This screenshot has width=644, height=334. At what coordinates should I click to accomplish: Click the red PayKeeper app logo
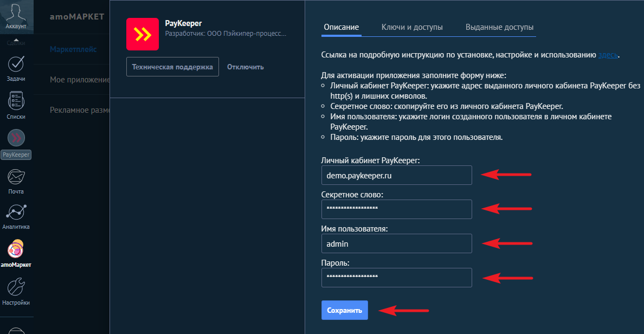pyautogui.click(x=143, y=34)
